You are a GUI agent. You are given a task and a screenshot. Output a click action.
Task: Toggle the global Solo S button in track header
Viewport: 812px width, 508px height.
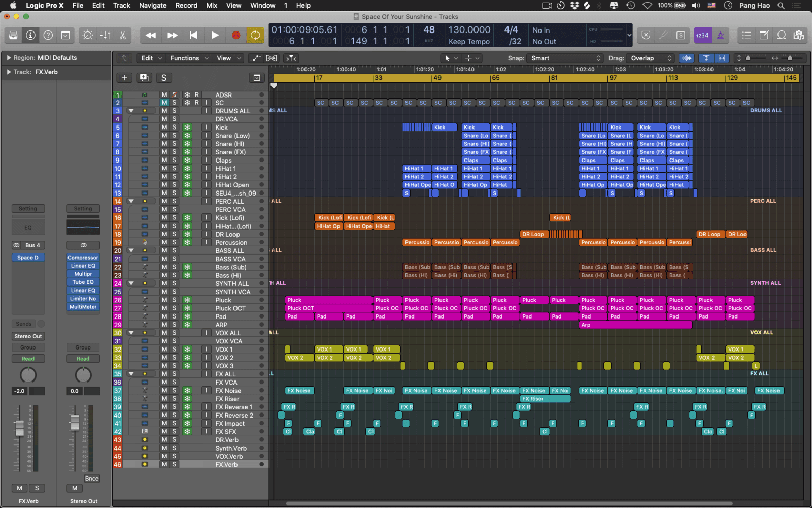click(163, 78)
